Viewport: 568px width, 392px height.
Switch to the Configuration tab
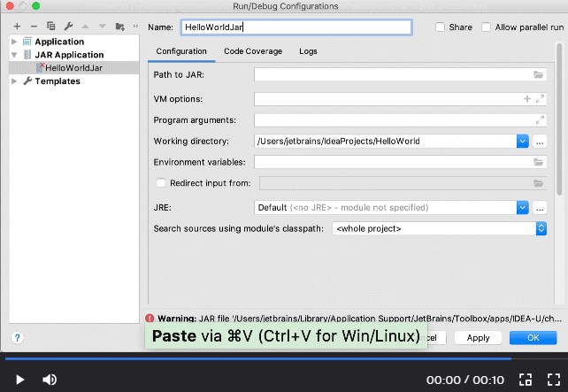pyautogui.click(x=181, y=51)
